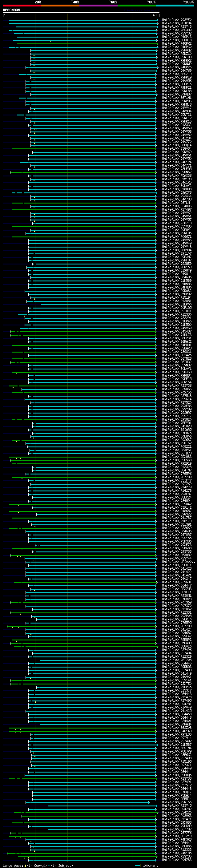Open the UniRef100_Q32291 hit

click(177, 318)
